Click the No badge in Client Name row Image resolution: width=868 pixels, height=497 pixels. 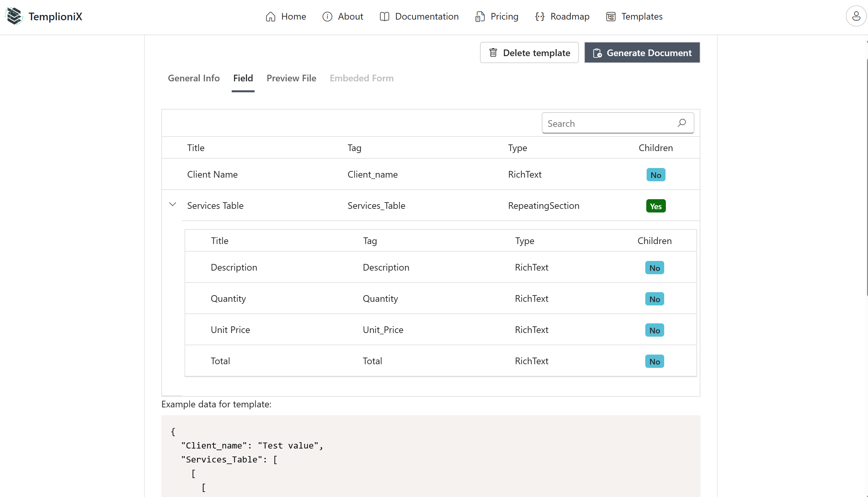click(656, 175)
